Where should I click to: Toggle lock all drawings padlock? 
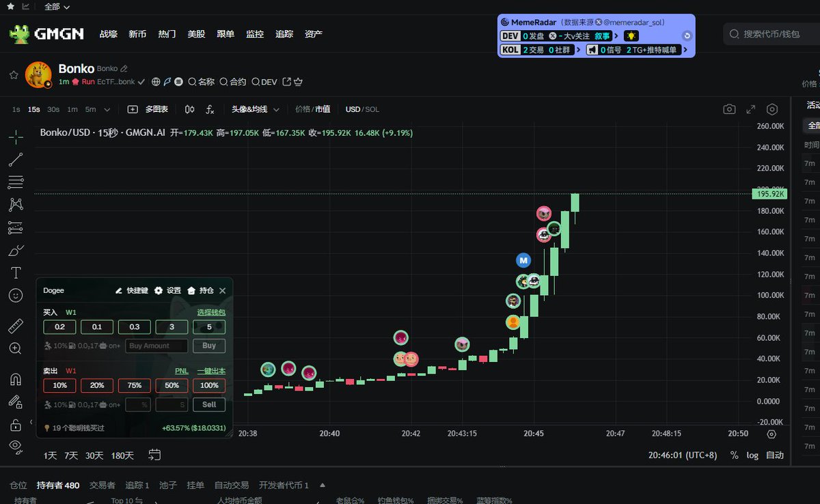coord(16,425)
